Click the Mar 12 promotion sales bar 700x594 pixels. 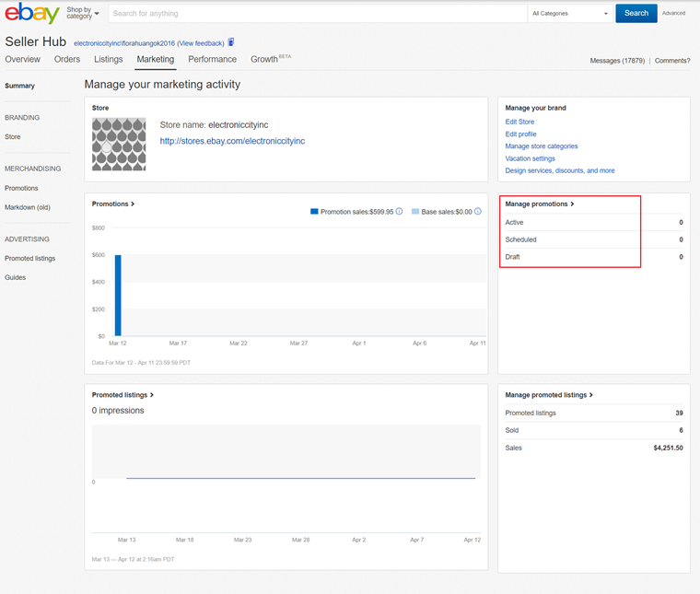(x=118, y=296)
